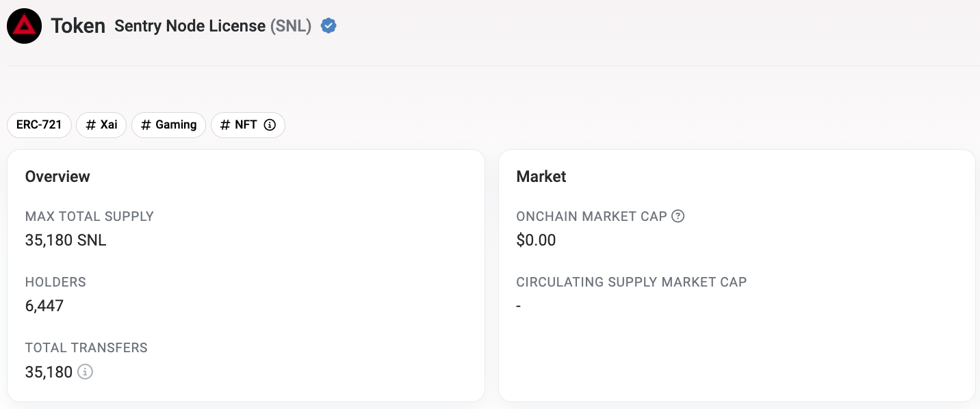Click the Holders label

pyautogui.click(x=55, y=282)
